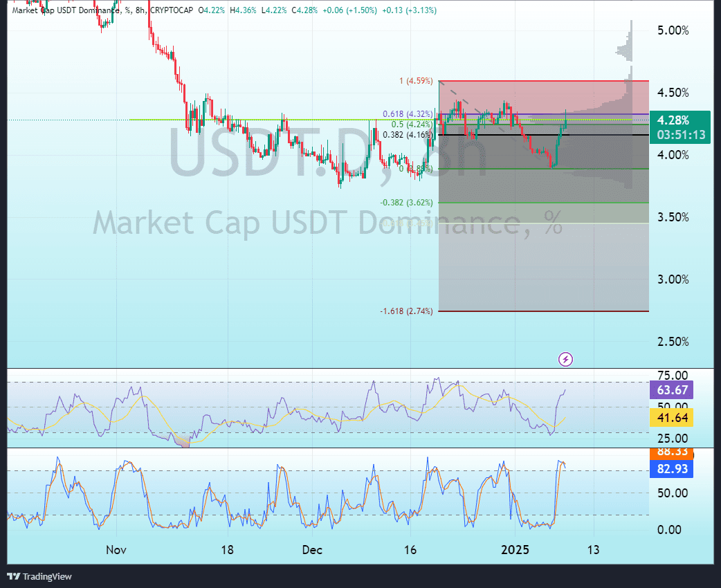Click the TradingView logo
This screenshot has height=588, width=721.
click(x=39, y=576)
